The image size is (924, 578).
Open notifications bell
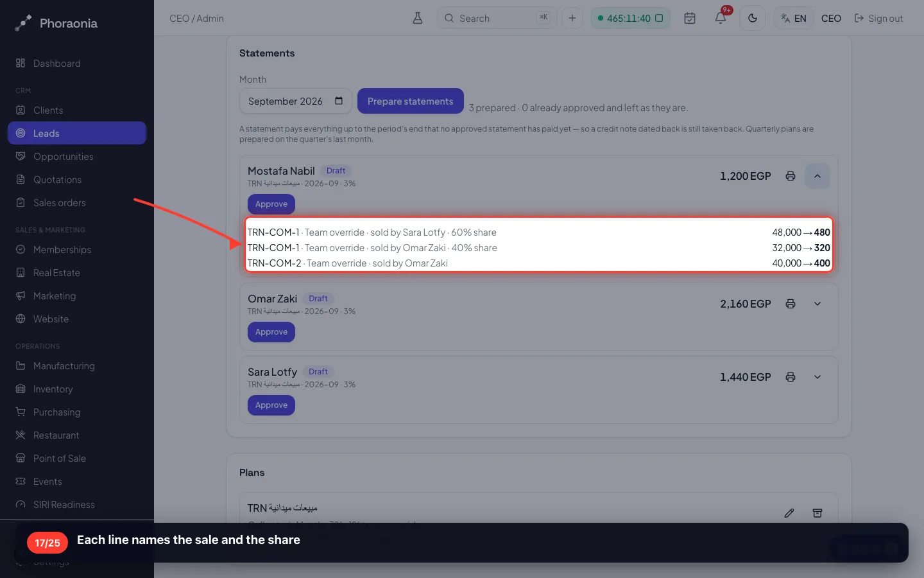tap(721, 18)
